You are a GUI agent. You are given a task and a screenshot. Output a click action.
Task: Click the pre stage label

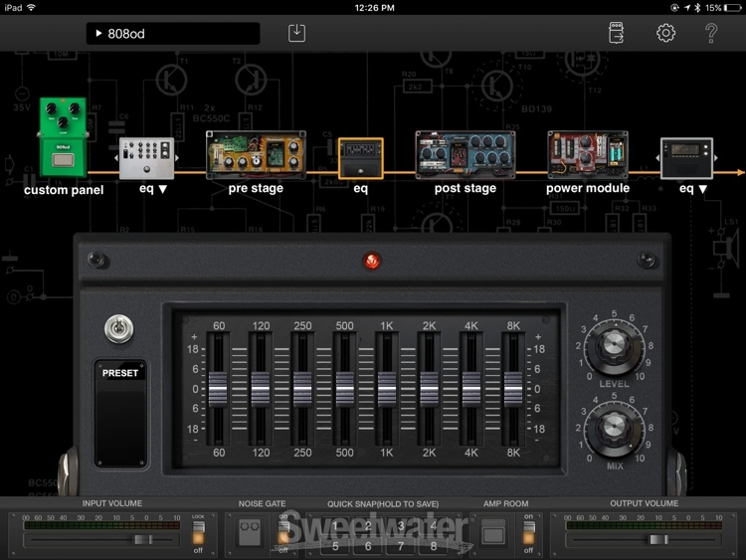[256, 188]
